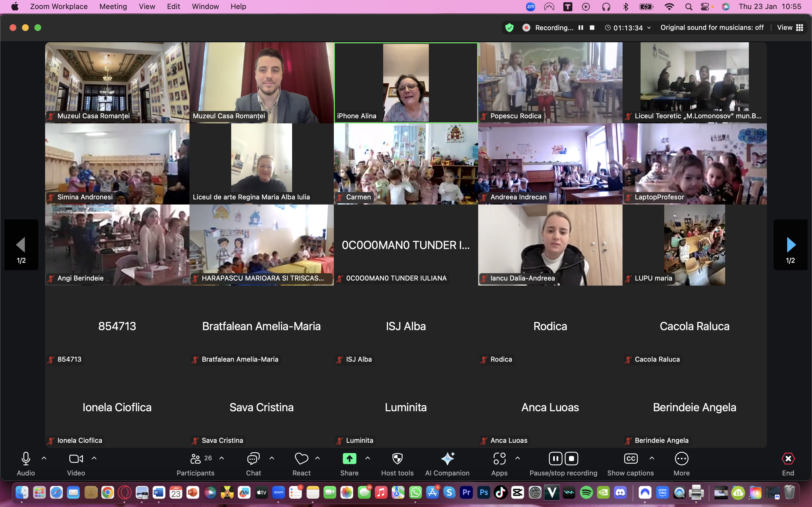Open the View layout button
Screen dimensions: 812x507
tap(790, 28)
